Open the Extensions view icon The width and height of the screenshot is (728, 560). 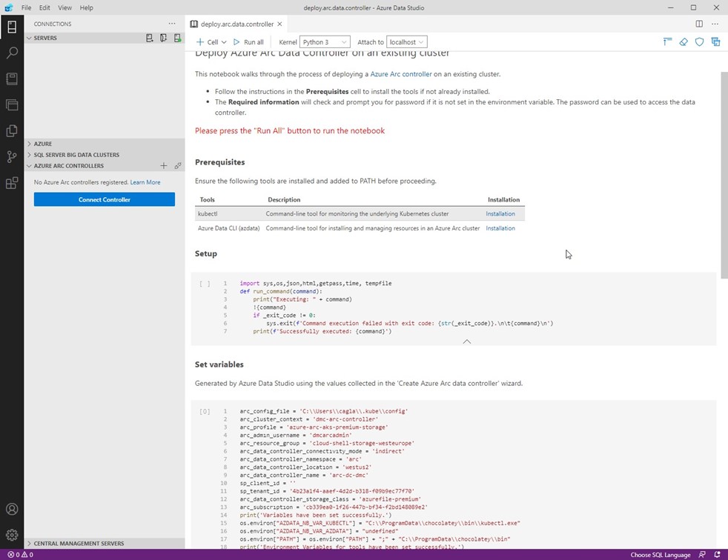pos(12,183)
